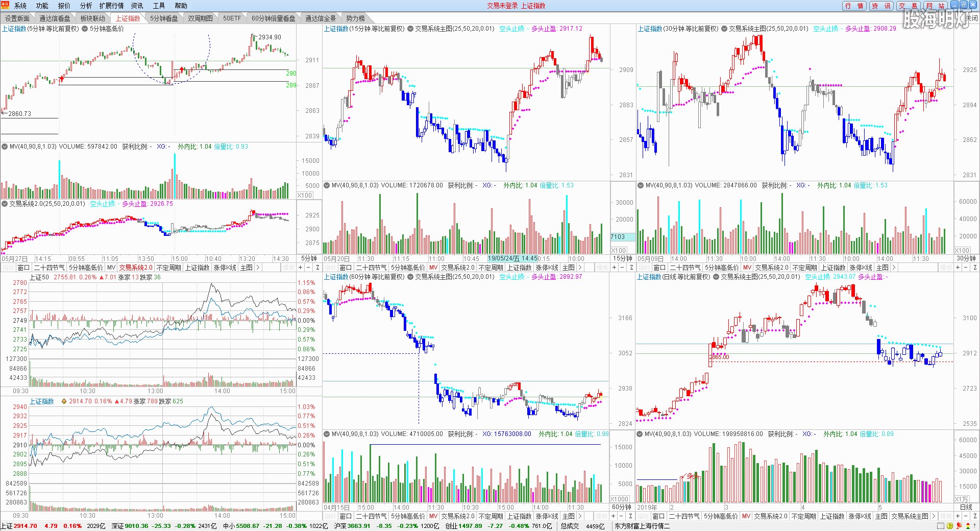Switch to the 双周期图 tab
Image resolution: width=980 pixels, height=531 pixels.
click(x=200, y=18)
